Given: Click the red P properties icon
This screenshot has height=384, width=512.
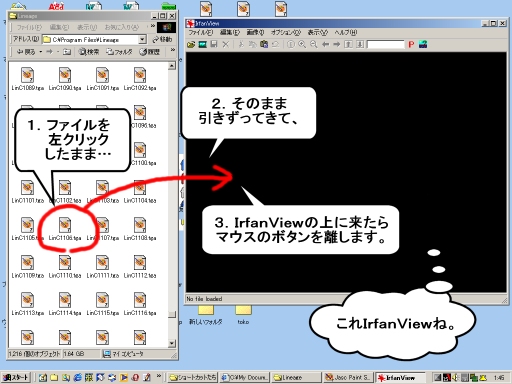Looking at the screenshot, I should [411, 44].
